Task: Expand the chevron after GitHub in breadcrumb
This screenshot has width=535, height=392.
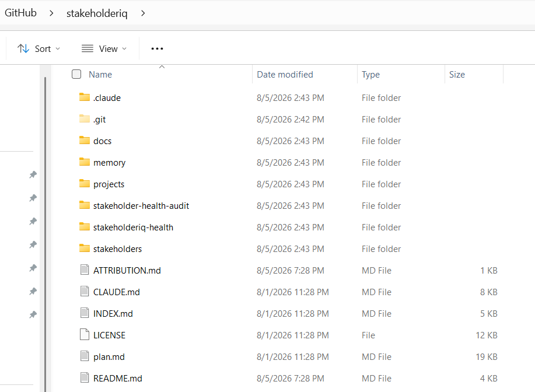Action: coord(51,13)
